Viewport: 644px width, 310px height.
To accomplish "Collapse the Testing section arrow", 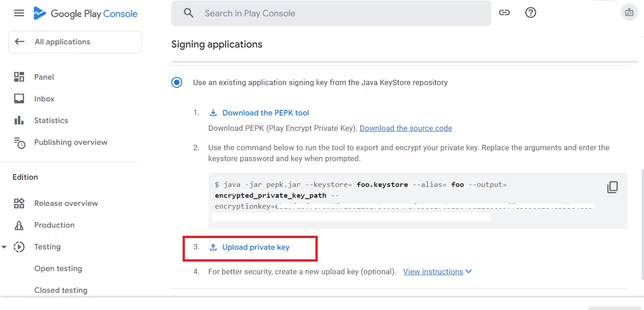I will click(x=4, y=247).
